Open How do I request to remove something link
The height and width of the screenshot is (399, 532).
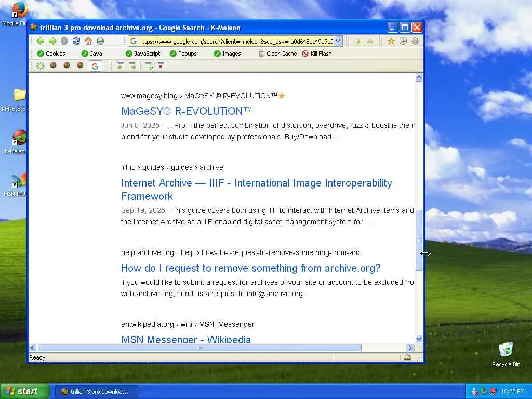tap(251, 268)
